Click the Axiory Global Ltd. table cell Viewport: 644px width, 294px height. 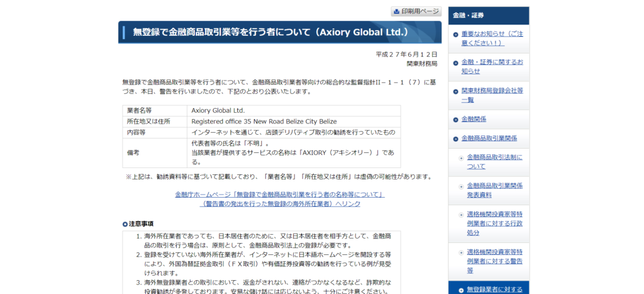(x=294, y=111)
